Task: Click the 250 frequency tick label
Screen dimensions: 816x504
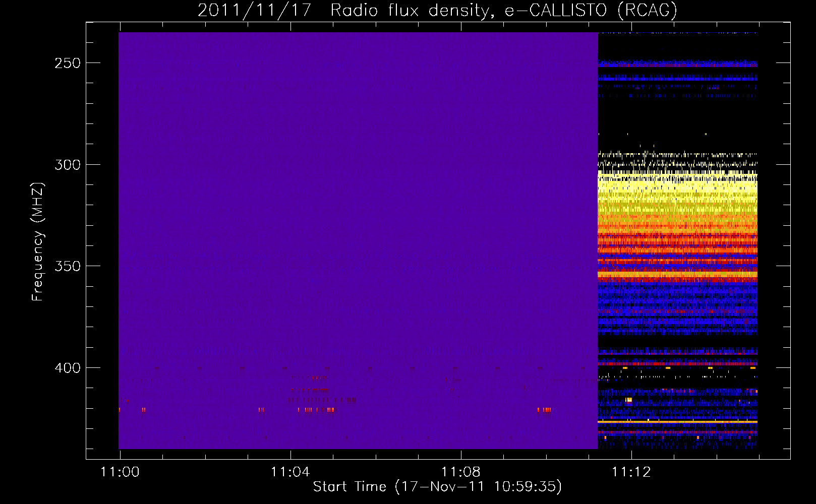Action: click(x=68, y=63)
